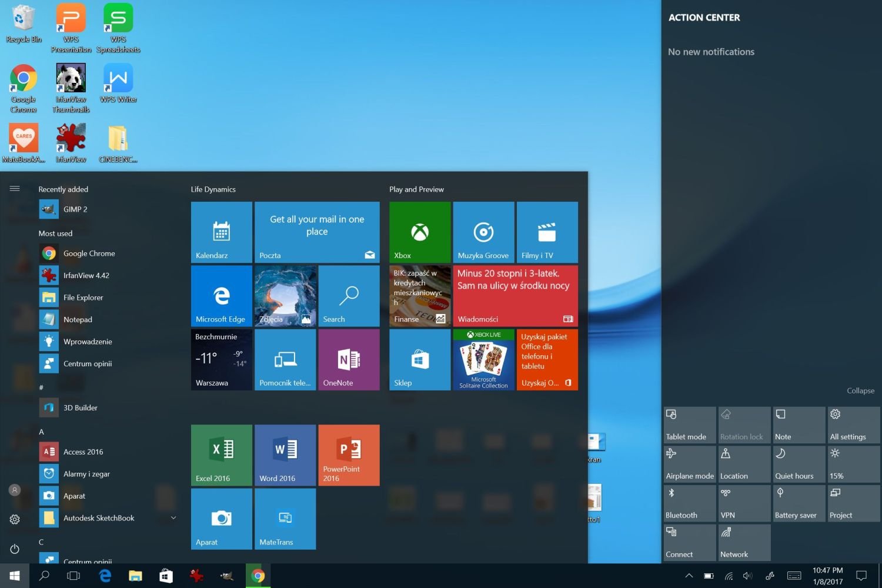Launch the Xbox tile
Image resolution: width=882 pixels, height=588 pixels.
pyautogui.click(x=420, y=232)
